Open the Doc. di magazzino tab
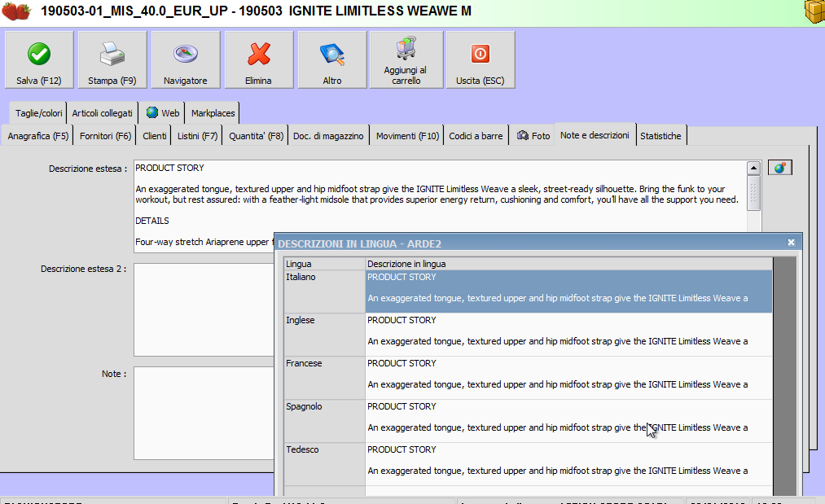 point(328,136)
